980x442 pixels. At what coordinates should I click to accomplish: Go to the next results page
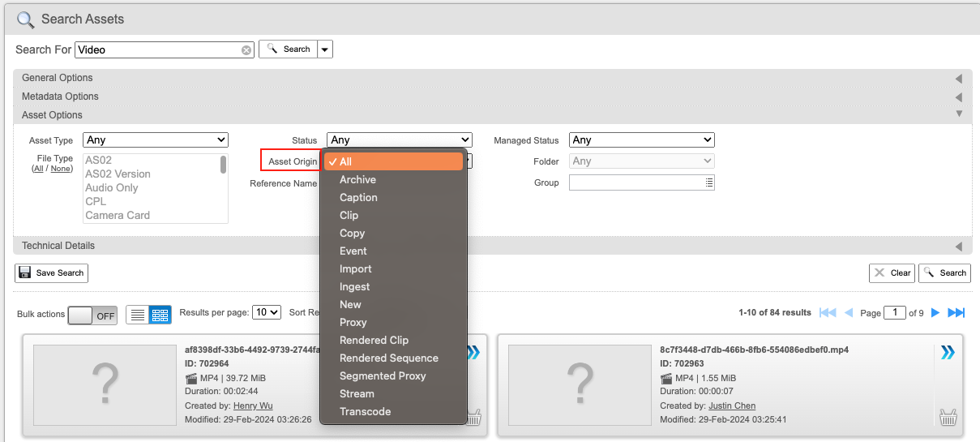[x=935, y=313]
